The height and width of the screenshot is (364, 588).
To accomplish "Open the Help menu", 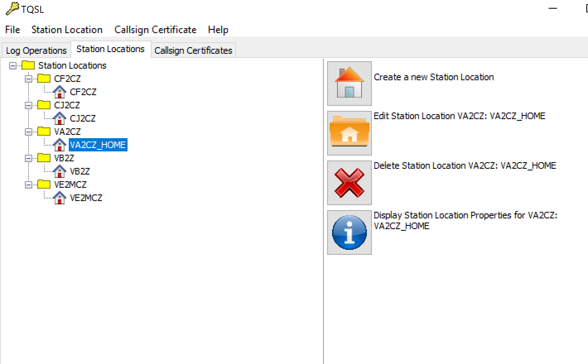I will (x=218, y=30).
